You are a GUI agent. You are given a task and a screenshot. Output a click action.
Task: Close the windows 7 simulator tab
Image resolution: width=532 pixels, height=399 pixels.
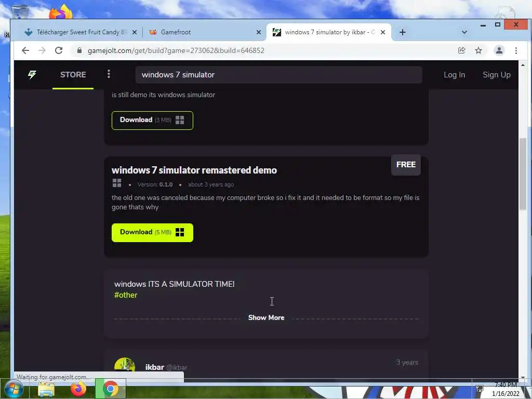(383, 32)
